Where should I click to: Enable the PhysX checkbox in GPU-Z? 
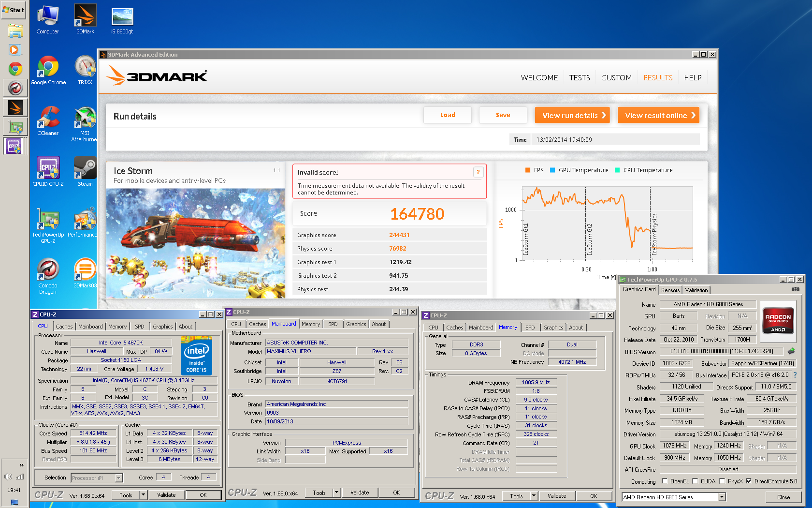pos(722,481)
